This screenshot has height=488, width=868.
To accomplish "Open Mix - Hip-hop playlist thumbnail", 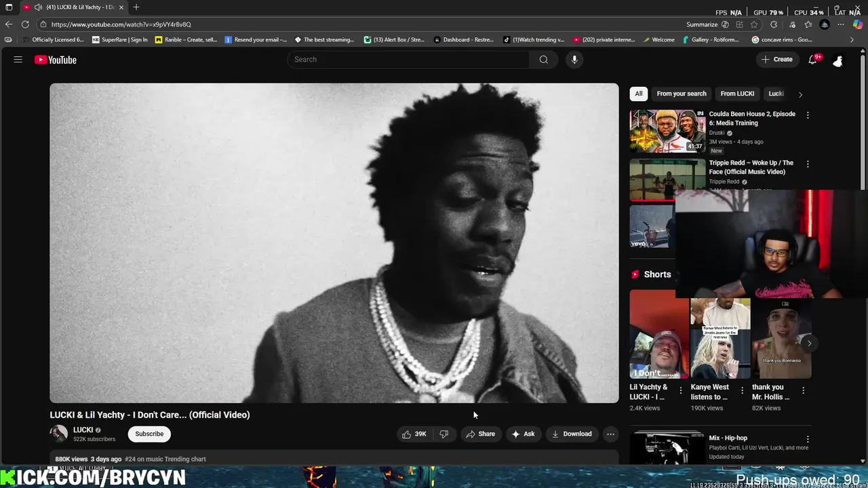I will click(x=668, y=449).
